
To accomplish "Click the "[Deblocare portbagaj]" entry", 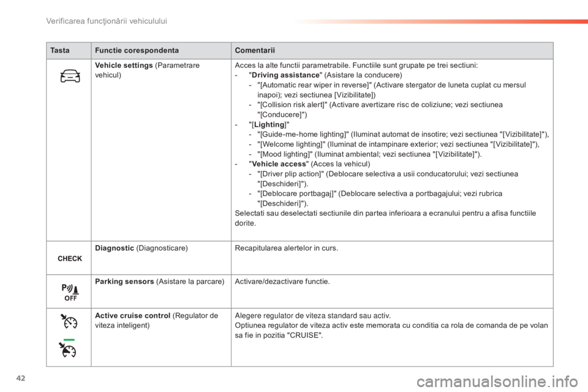I will coord(296,194).
